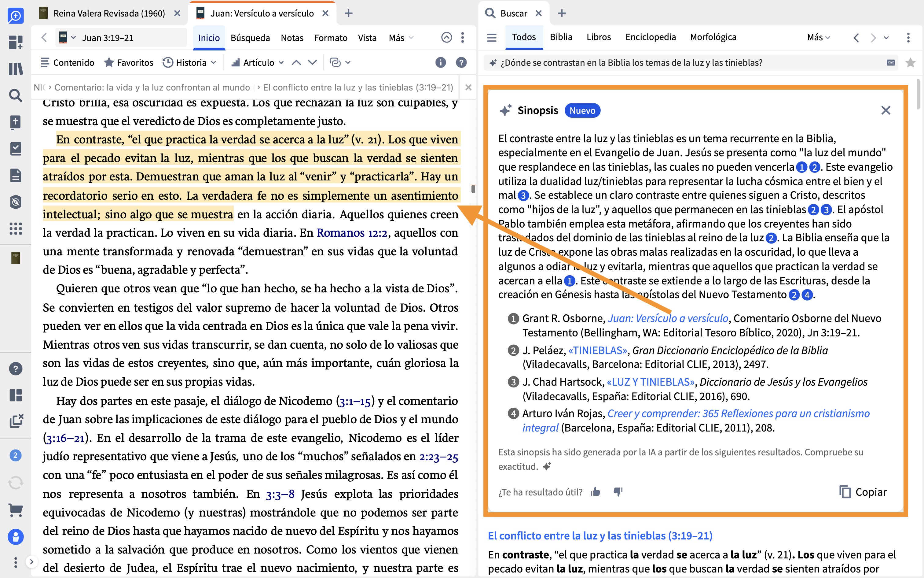Switch search to Morfológica tab
The image size is (924, 578).
713,37
